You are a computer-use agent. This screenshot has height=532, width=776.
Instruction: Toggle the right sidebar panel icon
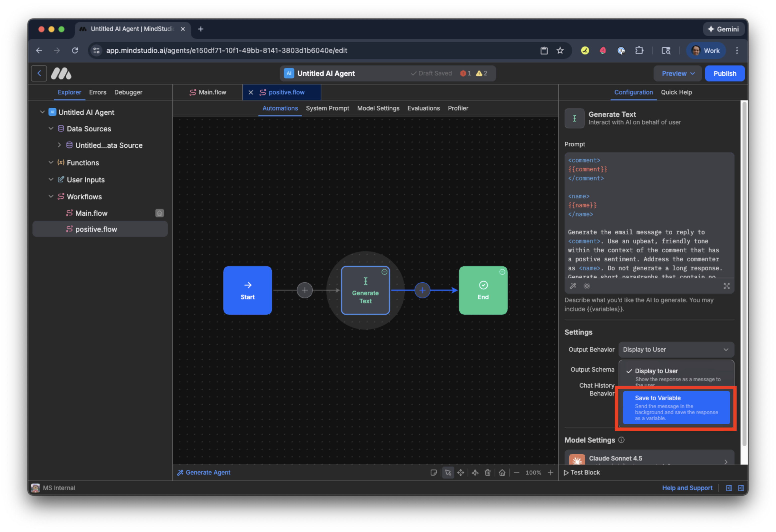point(741,488)
